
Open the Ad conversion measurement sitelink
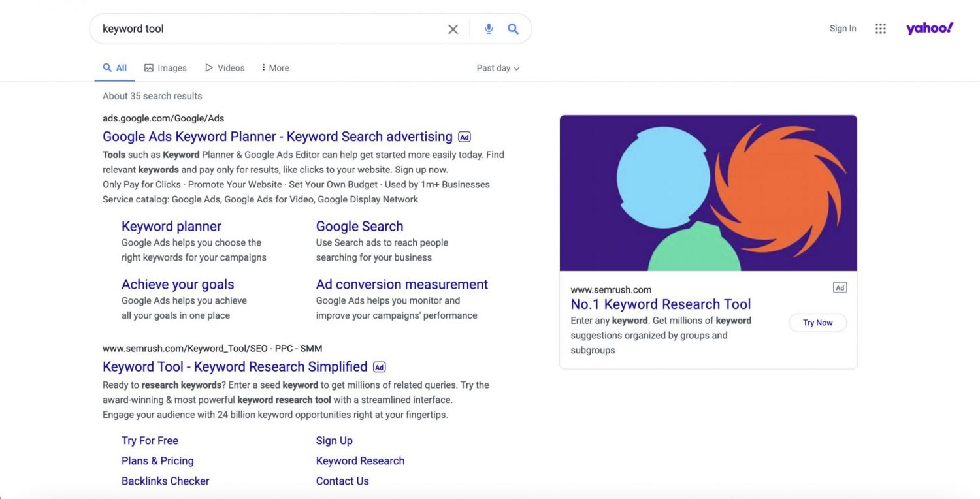[x=402, y=285]
